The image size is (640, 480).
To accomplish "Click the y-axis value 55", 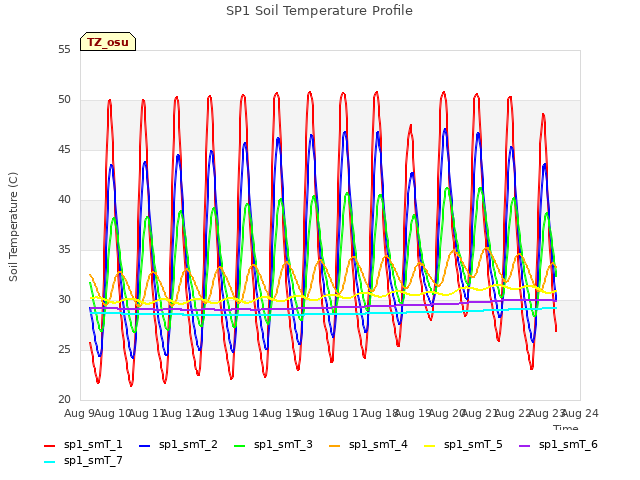I will (x=64, y=50).
